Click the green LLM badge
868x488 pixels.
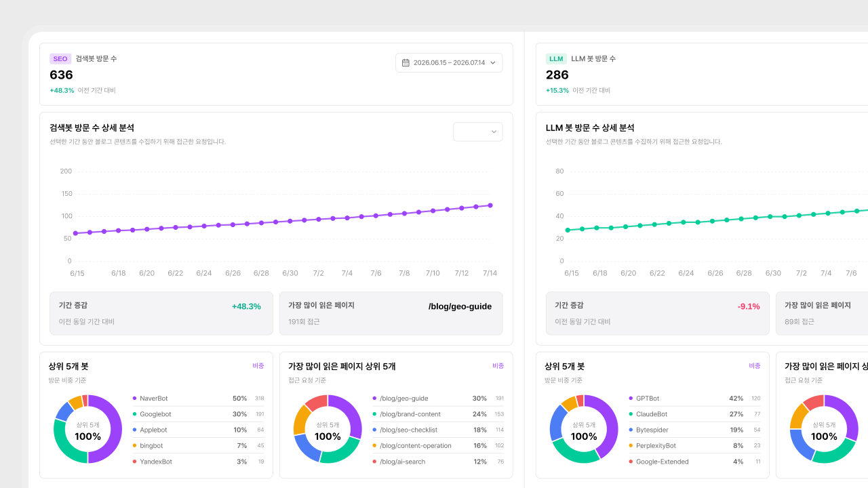coord(556,59)
